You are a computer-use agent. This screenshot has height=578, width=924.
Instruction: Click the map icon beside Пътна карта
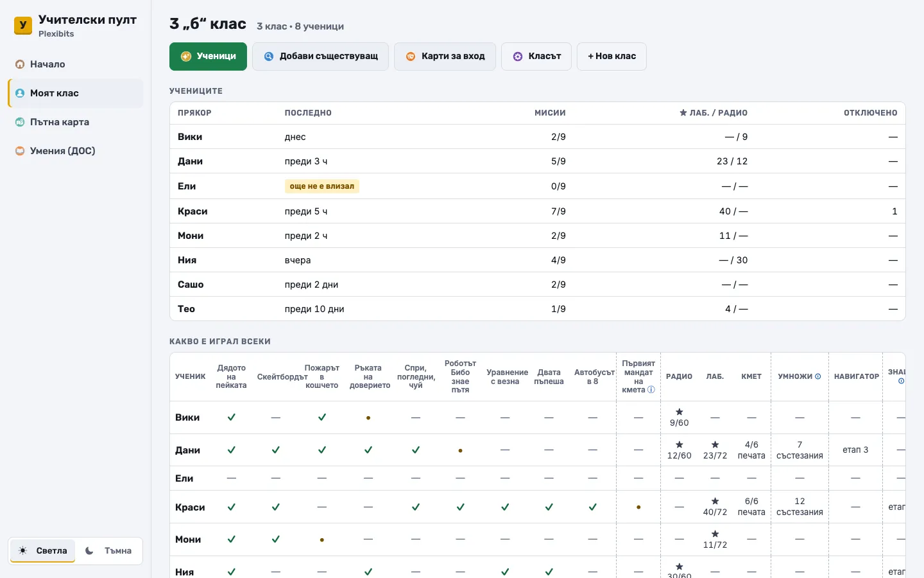point(20,122)
